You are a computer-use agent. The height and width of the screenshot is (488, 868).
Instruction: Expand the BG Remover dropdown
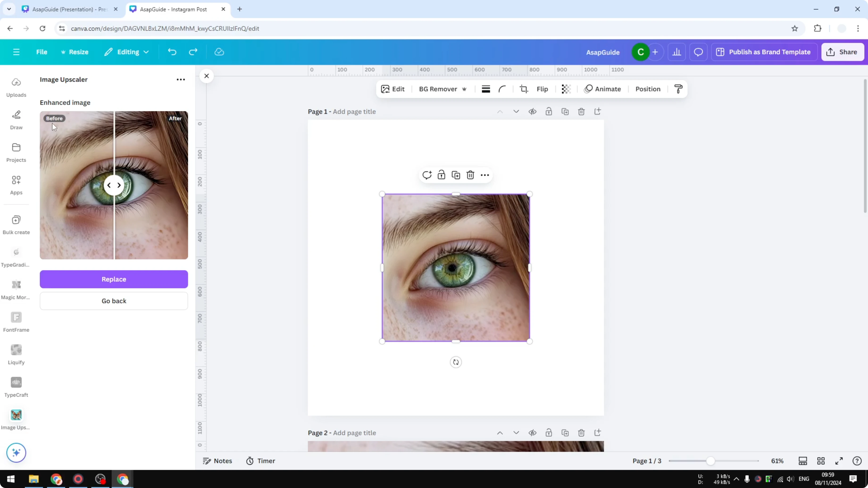coord(464,89)
